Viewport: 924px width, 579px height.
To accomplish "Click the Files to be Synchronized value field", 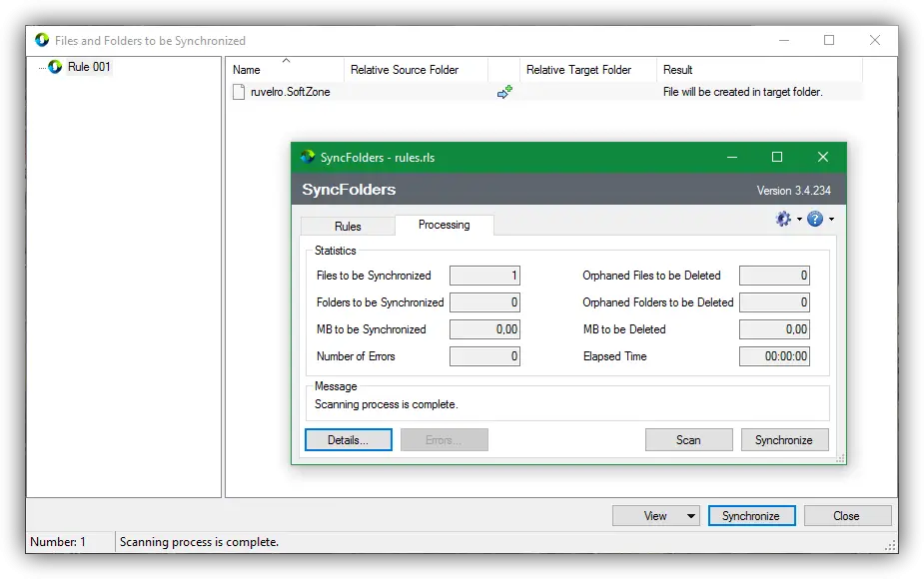I will (485, 276).
